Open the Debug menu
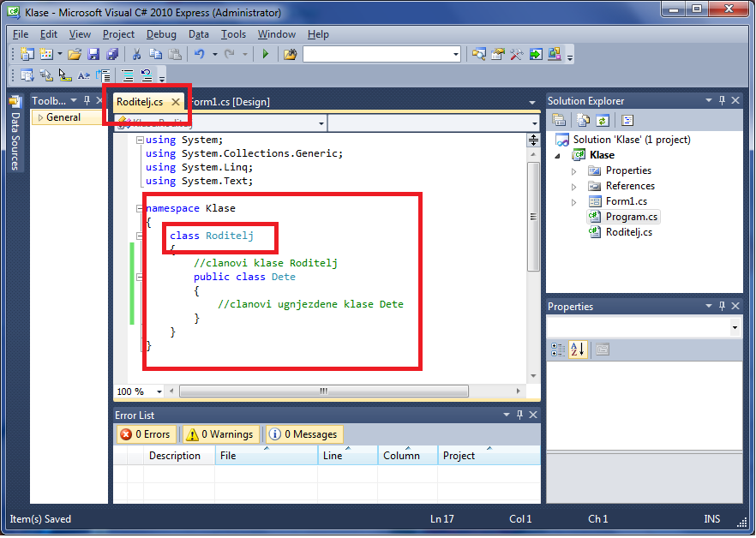The image size is (756, 538). (x=161, y=34)
